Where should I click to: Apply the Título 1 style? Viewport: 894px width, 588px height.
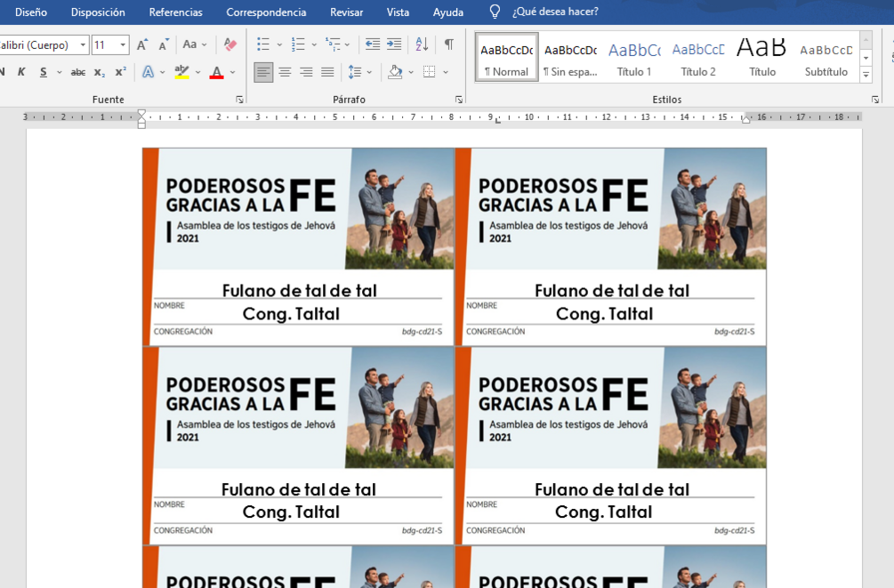634,57
